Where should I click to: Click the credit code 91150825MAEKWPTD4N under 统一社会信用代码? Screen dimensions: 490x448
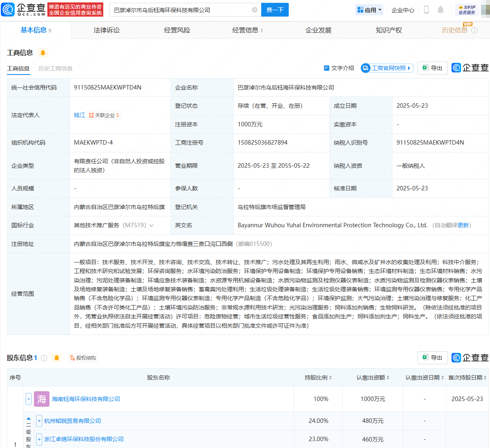pyautogui.click(x=108, y=87)
